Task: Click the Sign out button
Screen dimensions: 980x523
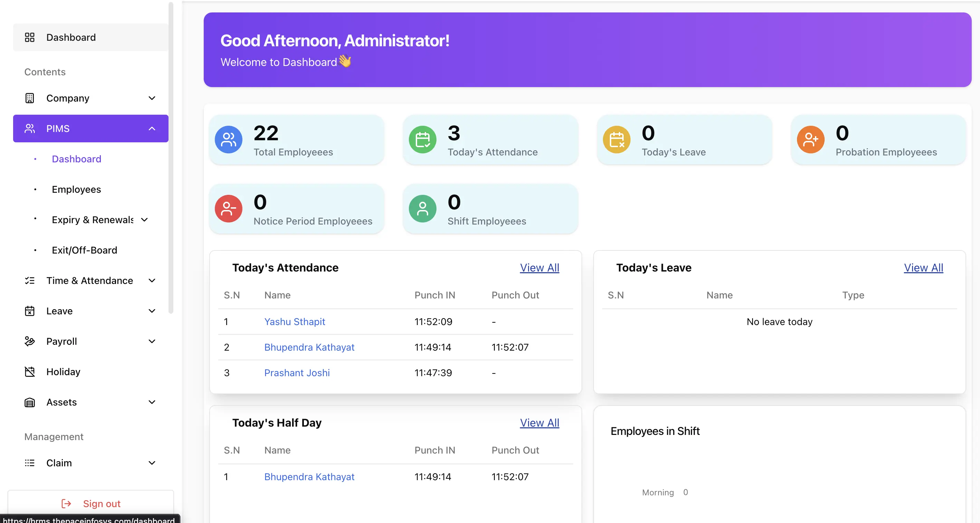Action: (90, 503)
